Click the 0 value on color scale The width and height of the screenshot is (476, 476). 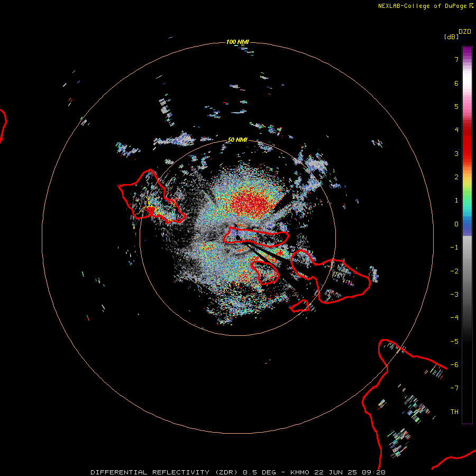coord(456,224)
